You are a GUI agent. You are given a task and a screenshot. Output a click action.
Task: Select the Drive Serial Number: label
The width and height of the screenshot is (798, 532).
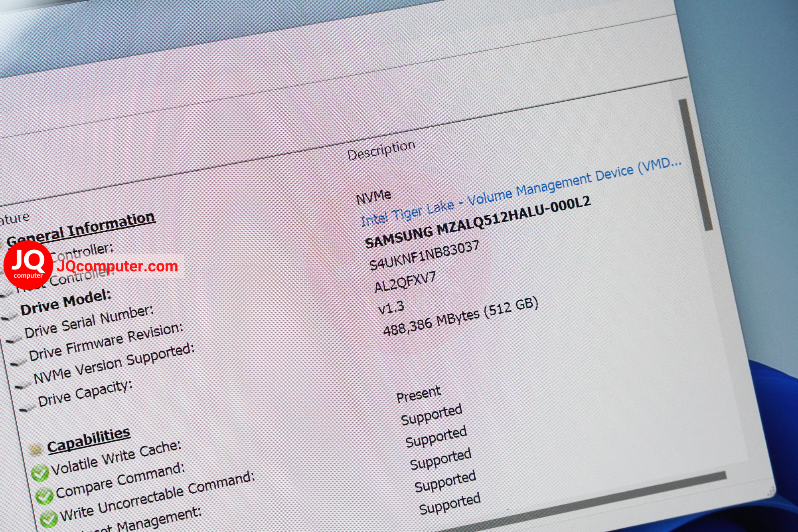pos(89,322)
